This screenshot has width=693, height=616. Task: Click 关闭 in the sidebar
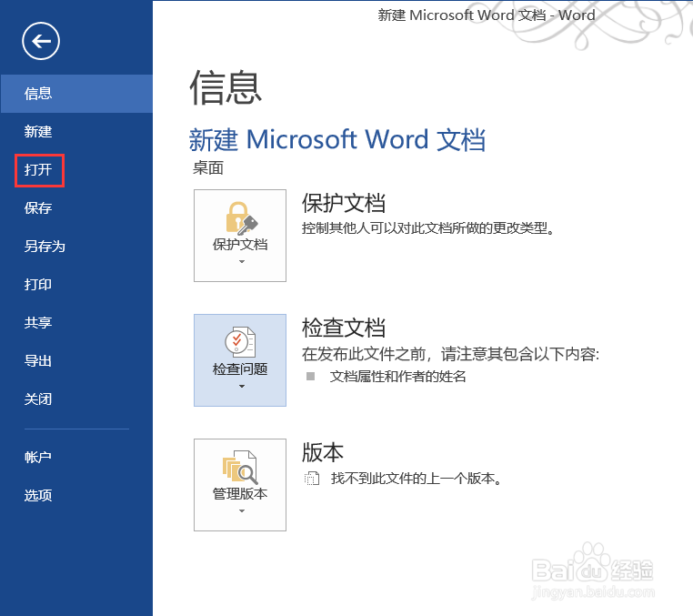76,399
